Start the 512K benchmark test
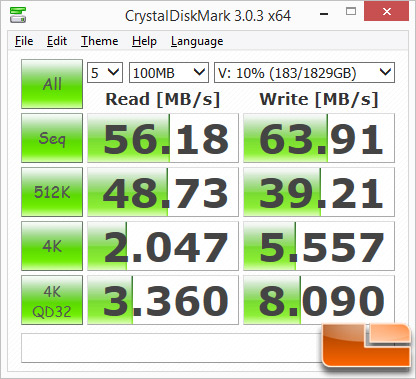The height and width of the screenshot is (379, 416). (52, 192)
